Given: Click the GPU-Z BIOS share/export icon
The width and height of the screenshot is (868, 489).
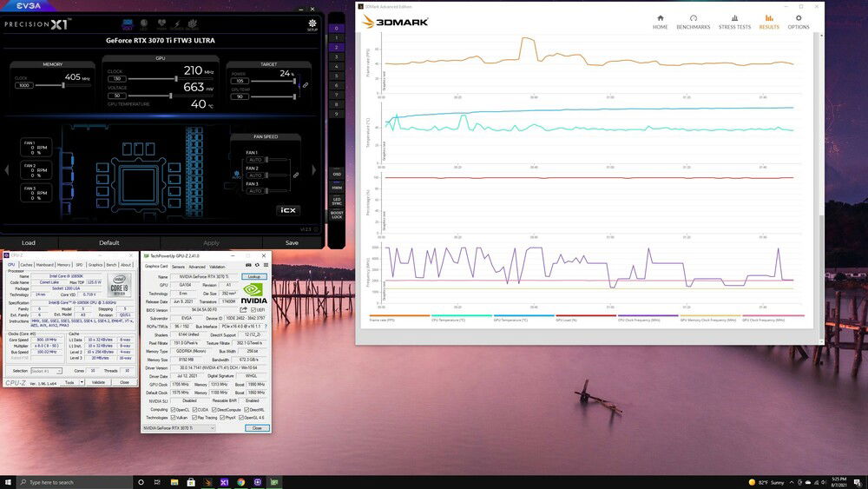Looking at the screenshot, I should tap(243, 309).
